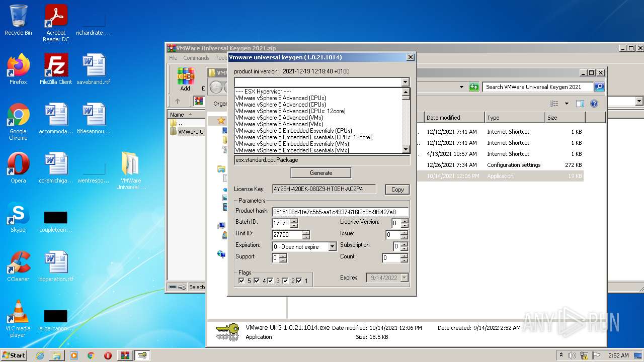Click Chrome icon in taskbar
This screenshot has width=644, height=362.
tap(91, 355)
